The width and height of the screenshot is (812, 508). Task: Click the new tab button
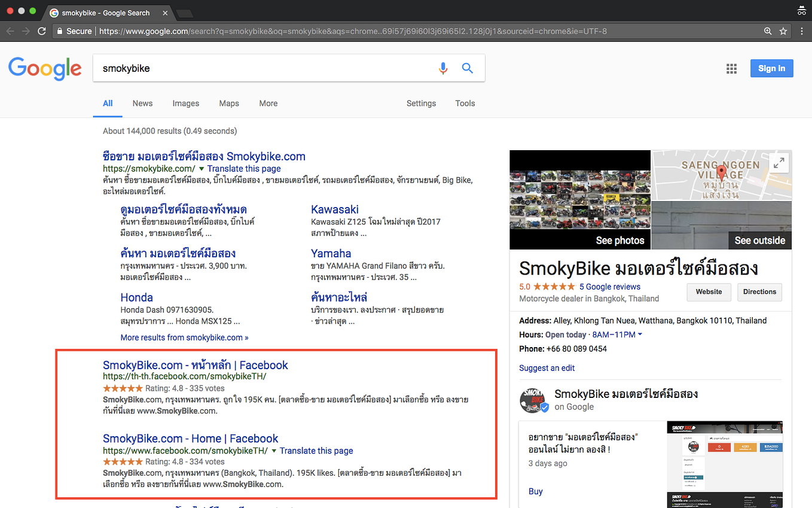pyautogui.click(x=185, y=13)
